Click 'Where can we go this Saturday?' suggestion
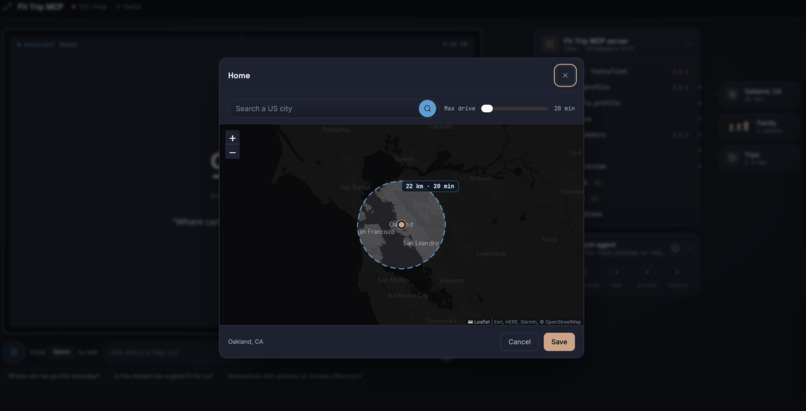The image size is (806, 411). (x=53, y=376)
